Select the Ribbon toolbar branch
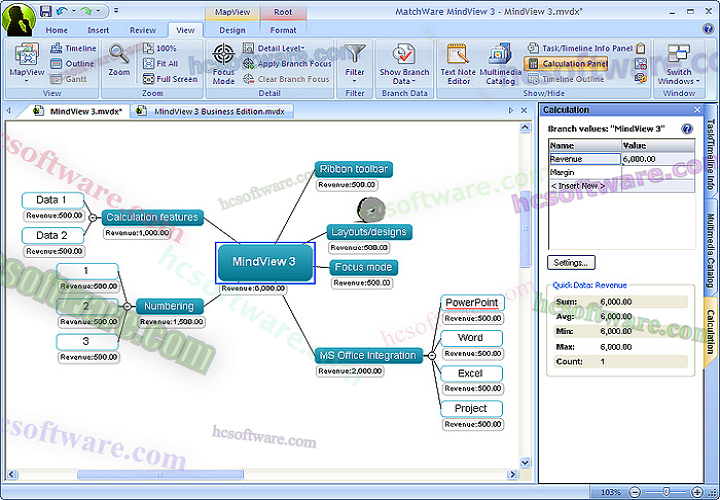The height and width of the screenshot is (500, 720). (x=354, y=169)
